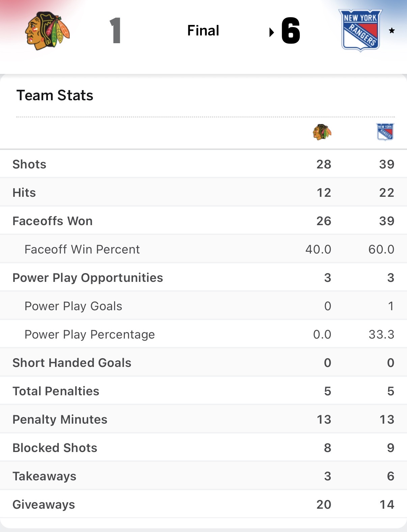Click the Hits row label
Image resolution: width=407 pixels, height=532 pixels.
point(24,193)
